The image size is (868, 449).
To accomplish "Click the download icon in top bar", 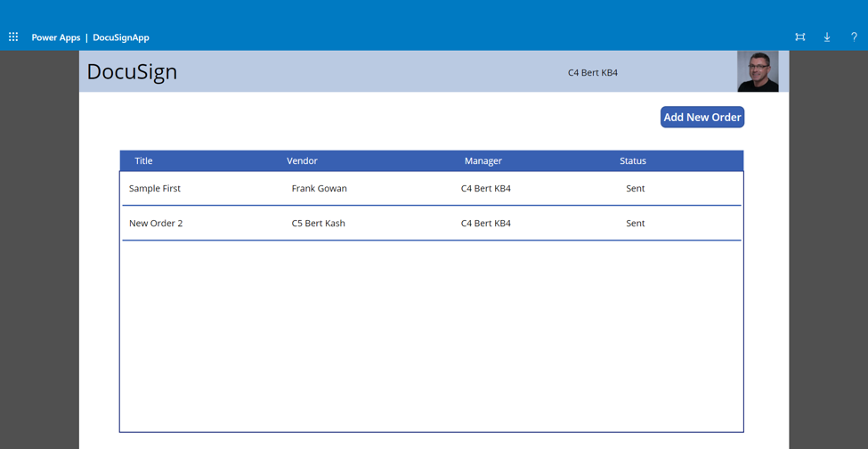I will 827,37.
